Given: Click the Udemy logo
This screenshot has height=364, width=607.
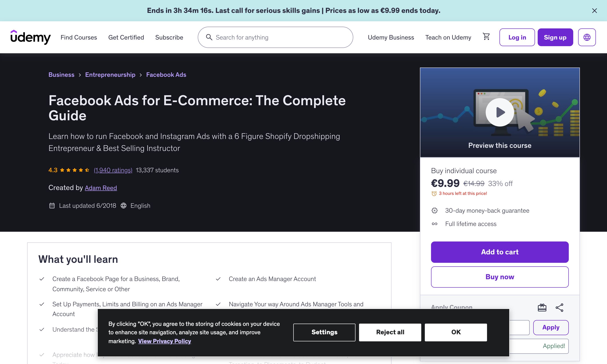Looking at the screenshot, I should pyautogui.click(x=30, y=37).
